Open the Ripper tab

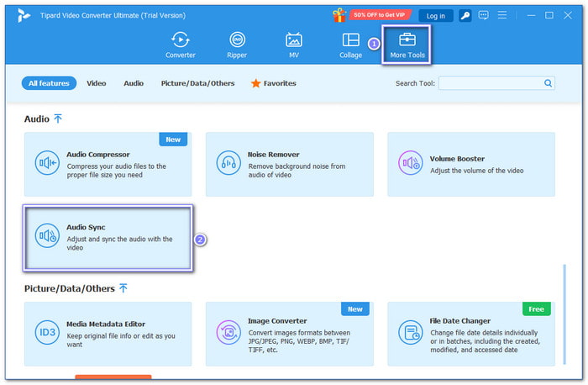[x=237, y=45]
